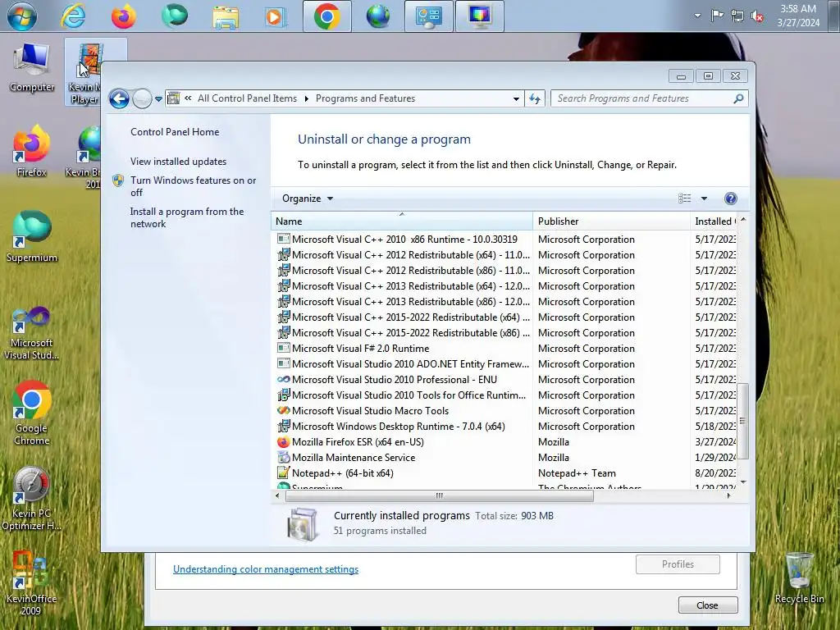Open Turn Windows features on or off
Viewport: 840px width, 630px height.
194,186
